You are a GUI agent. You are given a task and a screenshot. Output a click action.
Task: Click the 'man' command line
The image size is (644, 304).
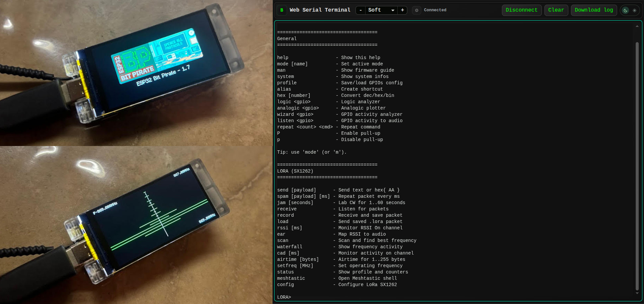click(x=336, y=70)
